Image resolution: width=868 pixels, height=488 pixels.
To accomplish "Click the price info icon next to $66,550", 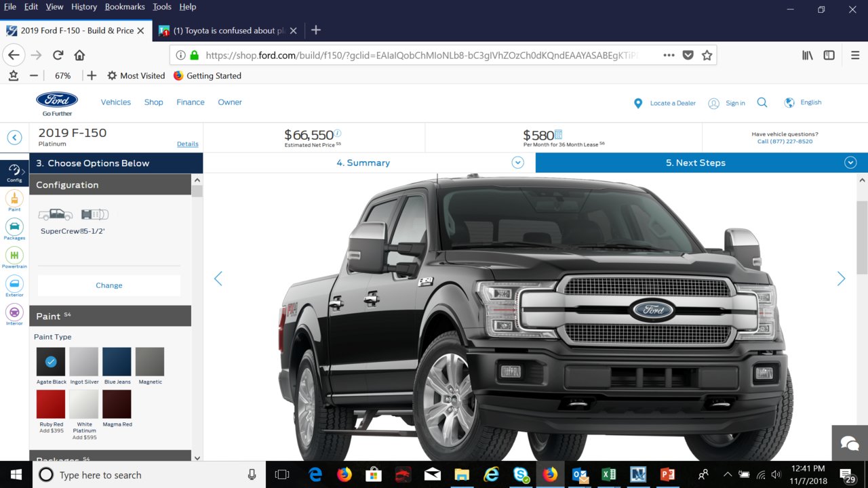I will coord(338,134).
